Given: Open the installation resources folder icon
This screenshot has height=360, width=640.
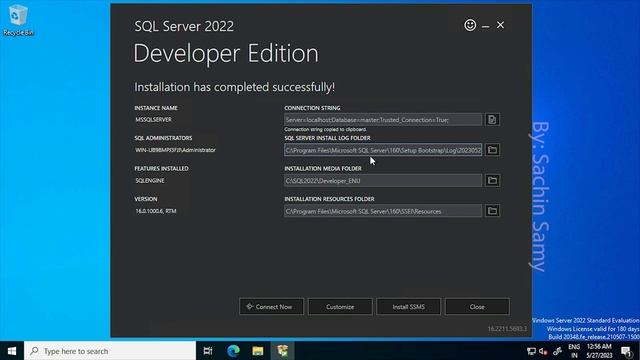Looking at the screenshot, I should pyautogui.click(x=492, y=211).
